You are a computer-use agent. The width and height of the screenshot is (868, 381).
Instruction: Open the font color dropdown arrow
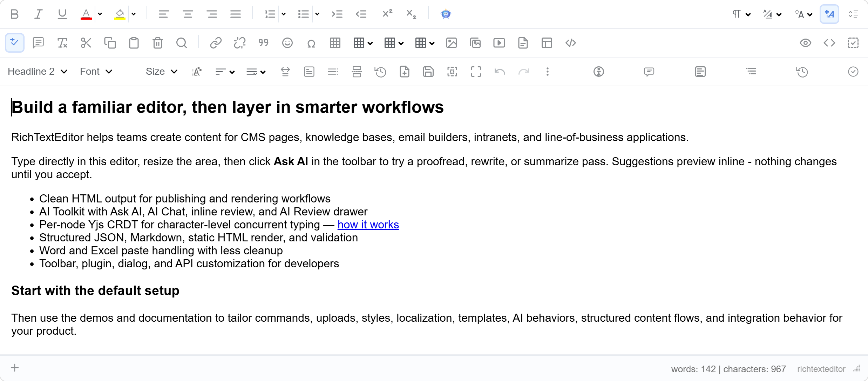pos(100,14)
